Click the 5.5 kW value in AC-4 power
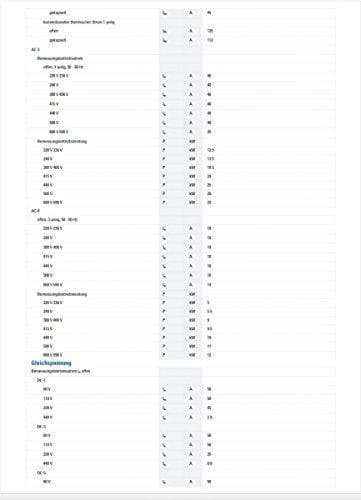 210,311
